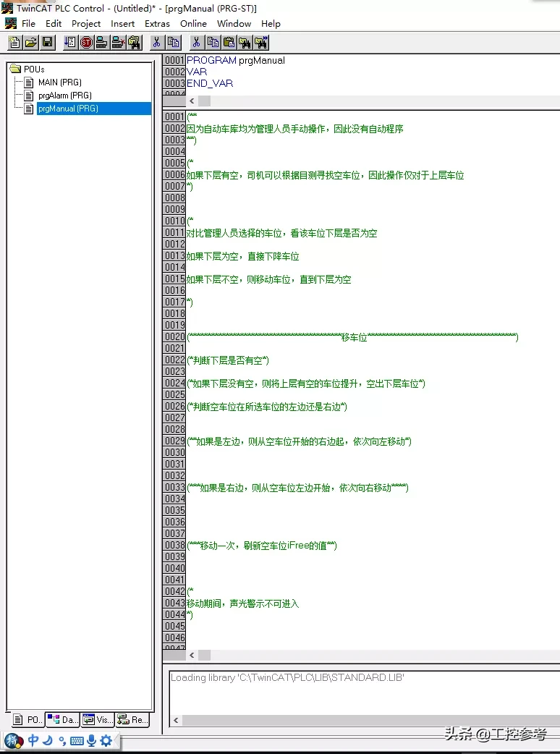Click the red Stop (ST) icon
Screen dimensions: 560x754
(86, 42)
